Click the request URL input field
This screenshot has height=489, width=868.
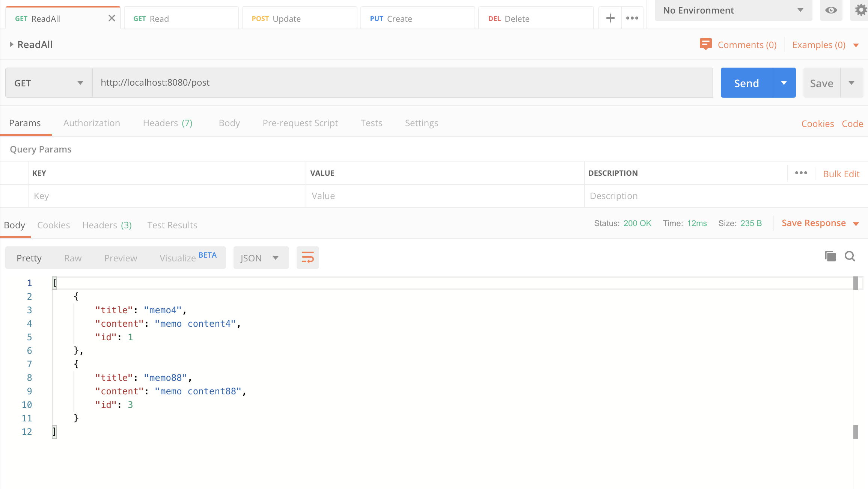point(402,83)
